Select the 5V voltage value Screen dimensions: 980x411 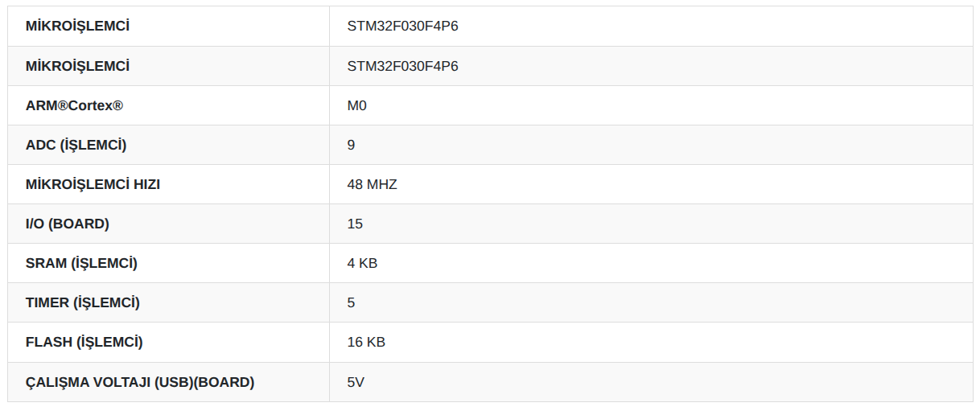point(356,382)
